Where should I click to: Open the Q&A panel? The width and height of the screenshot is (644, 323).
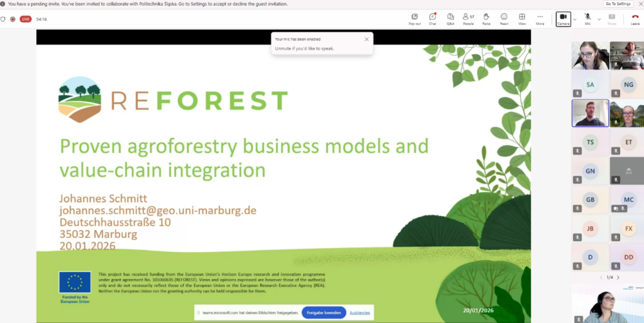pyautogui.click(x=450, y=18)
